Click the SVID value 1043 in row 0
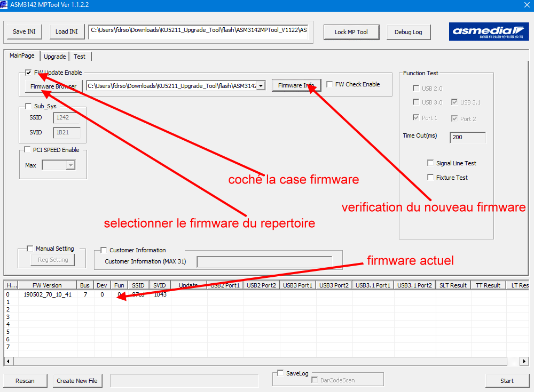The height and width of the screenshot is (392, 534). coord(160,294)
